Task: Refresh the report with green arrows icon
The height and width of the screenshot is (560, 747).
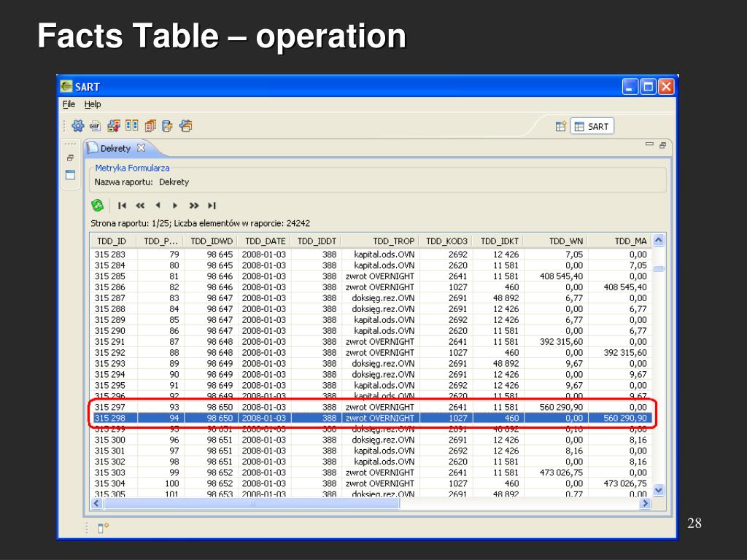Action: (97, 205)
